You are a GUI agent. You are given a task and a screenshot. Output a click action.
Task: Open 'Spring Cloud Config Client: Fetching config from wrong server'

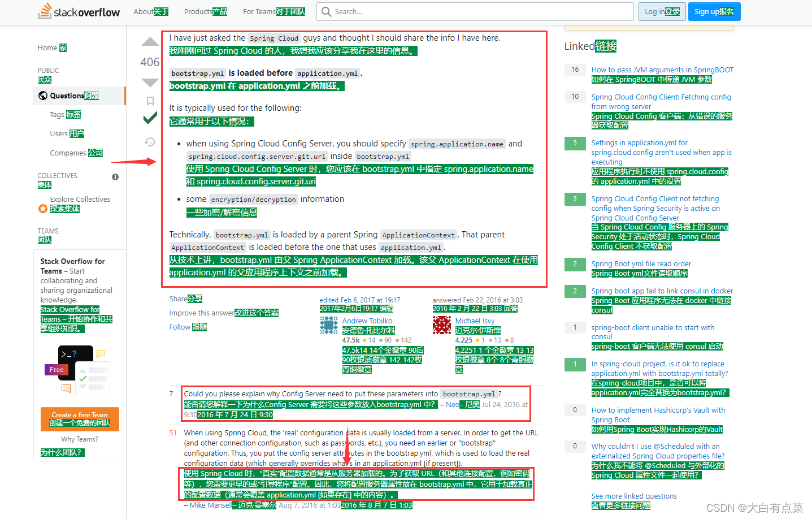(x=661, y=102)
